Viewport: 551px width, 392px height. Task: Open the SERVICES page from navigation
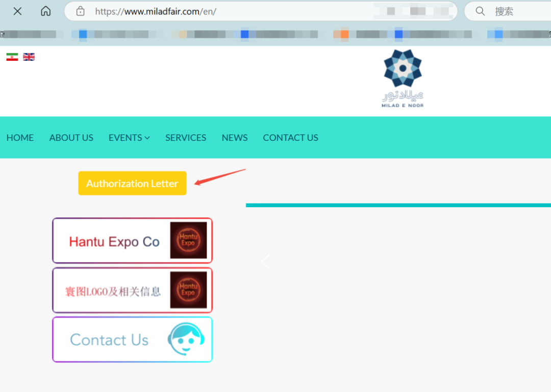[x=186, y=137]
